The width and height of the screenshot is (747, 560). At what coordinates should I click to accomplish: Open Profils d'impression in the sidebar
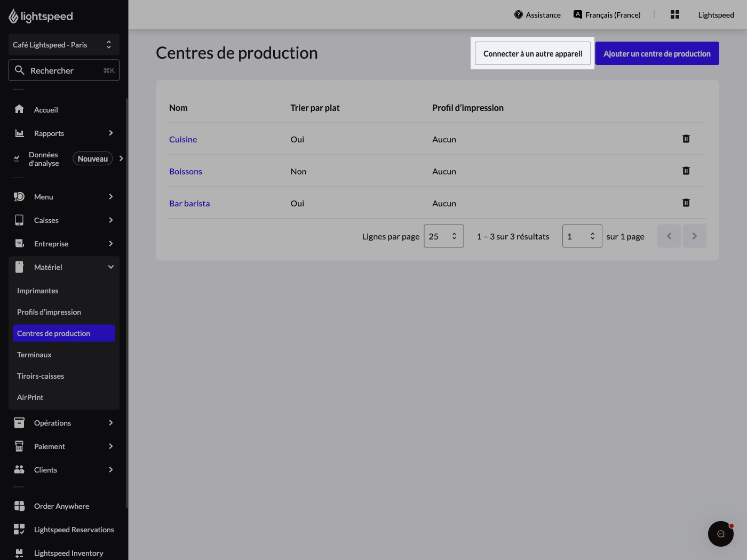point(64,312)
